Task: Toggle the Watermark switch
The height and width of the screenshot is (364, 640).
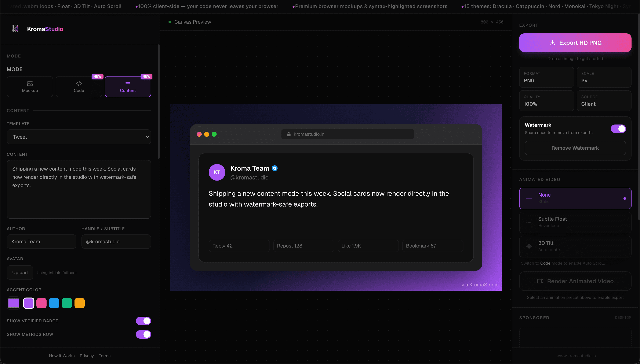Action: (618, 129)
